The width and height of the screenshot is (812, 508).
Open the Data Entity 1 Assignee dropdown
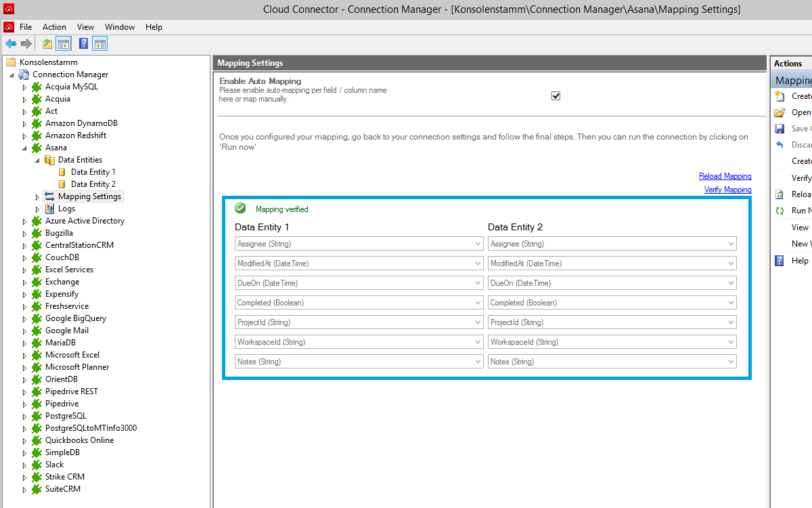pyautogui.click(x=478, y=244)
